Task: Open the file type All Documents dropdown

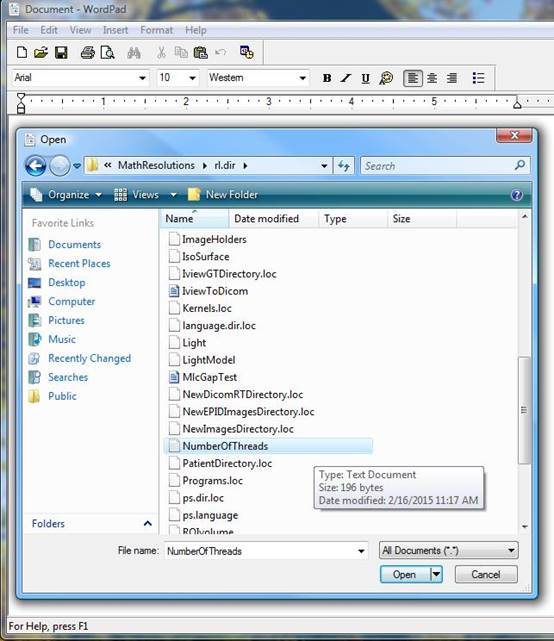Action: [449, 551]
